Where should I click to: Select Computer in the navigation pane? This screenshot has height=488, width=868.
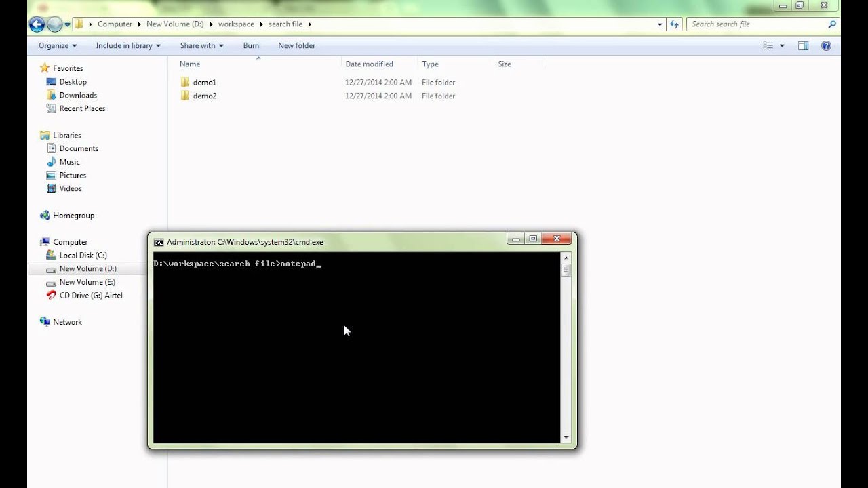coord(71,242)
